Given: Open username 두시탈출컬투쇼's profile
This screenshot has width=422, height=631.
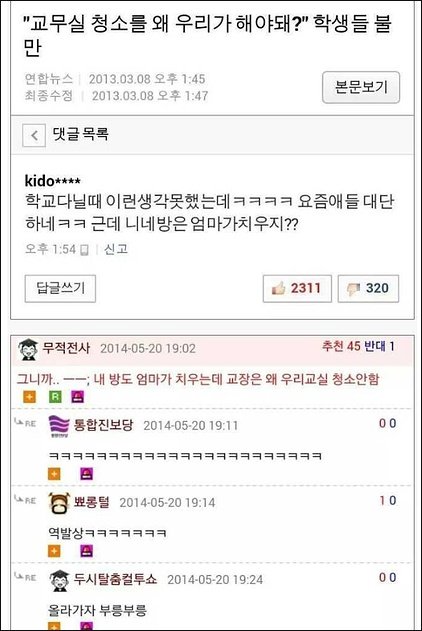Looking at the screenshot, I should pos(115,579).
